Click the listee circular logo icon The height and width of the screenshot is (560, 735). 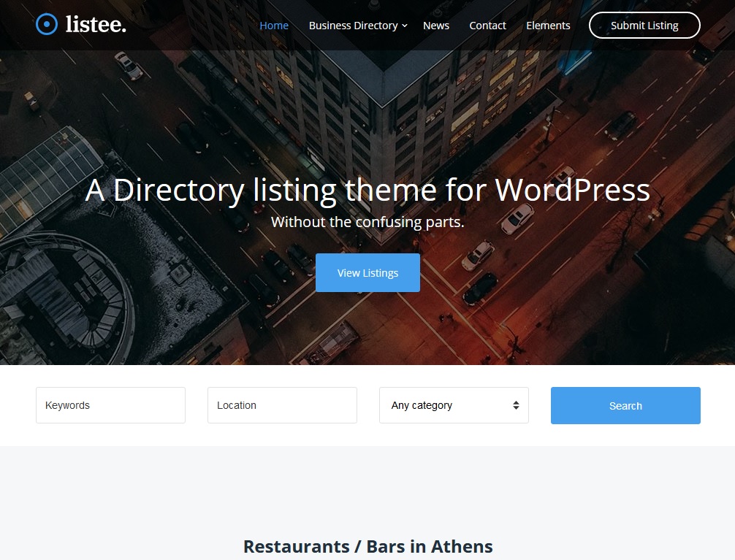coord(47,24)
